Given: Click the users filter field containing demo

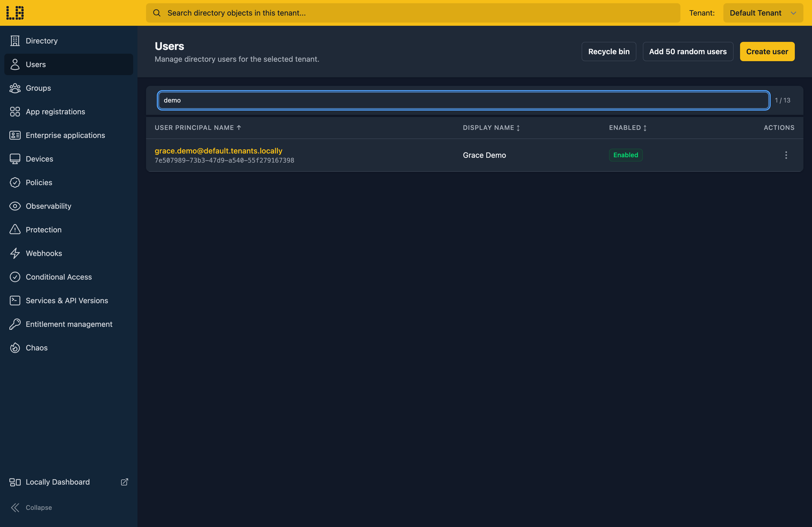Looking at the screenshot, I should 463,100.
